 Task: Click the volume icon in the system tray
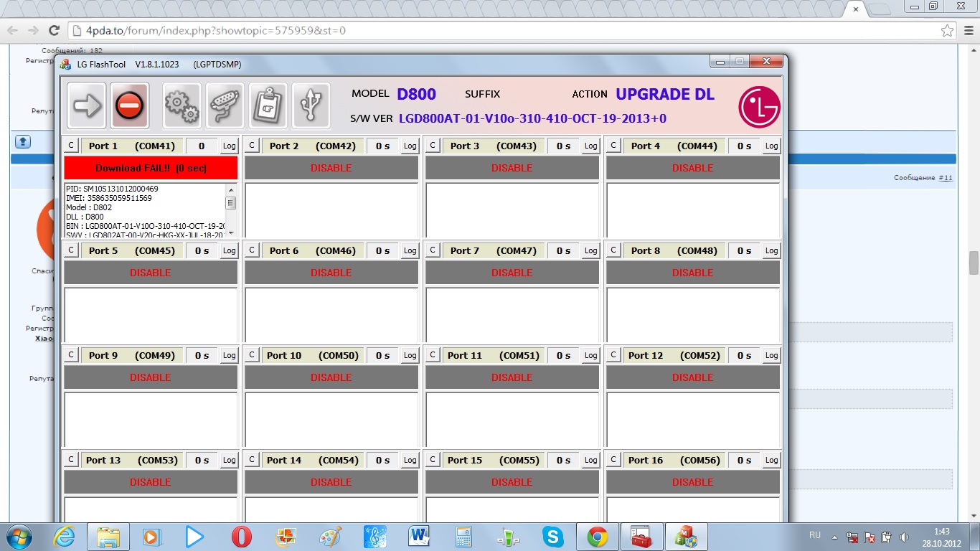click(x=904, y=537)
